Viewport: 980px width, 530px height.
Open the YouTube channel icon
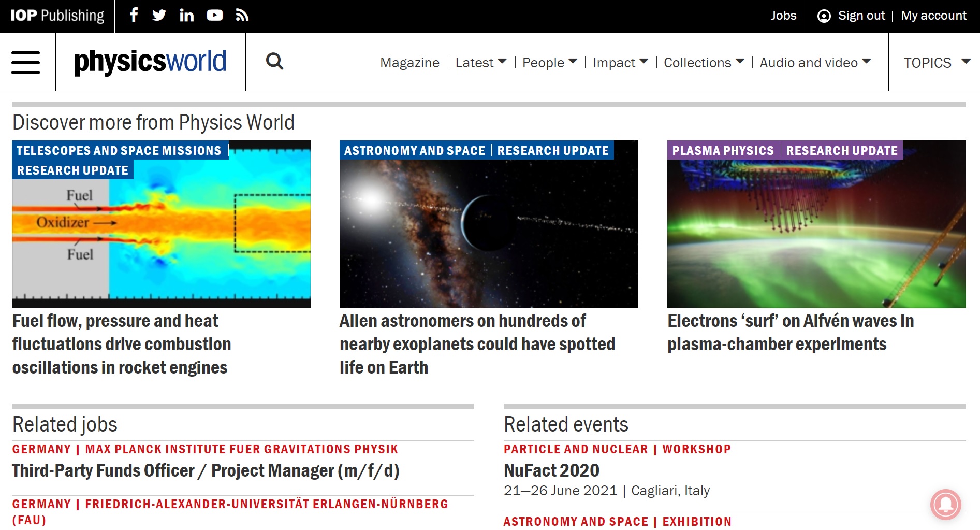pos(214,16)
